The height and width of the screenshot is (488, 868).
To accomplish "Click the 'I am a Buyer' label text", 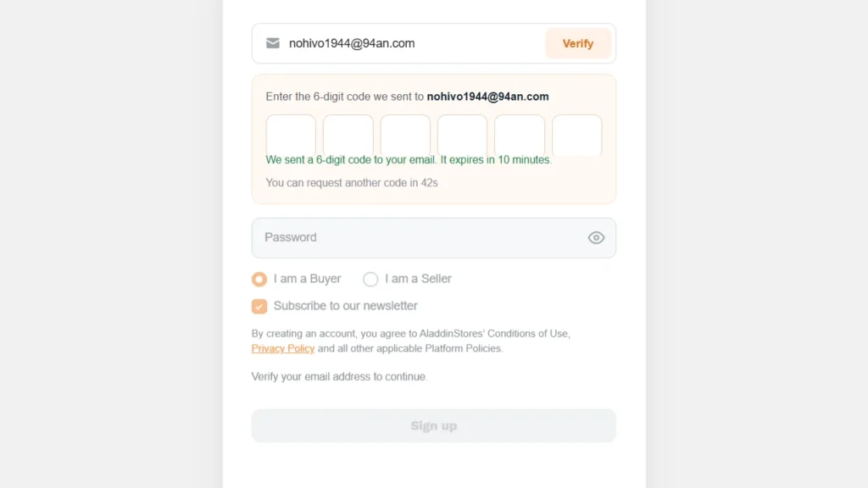I will tap(307, 279).
